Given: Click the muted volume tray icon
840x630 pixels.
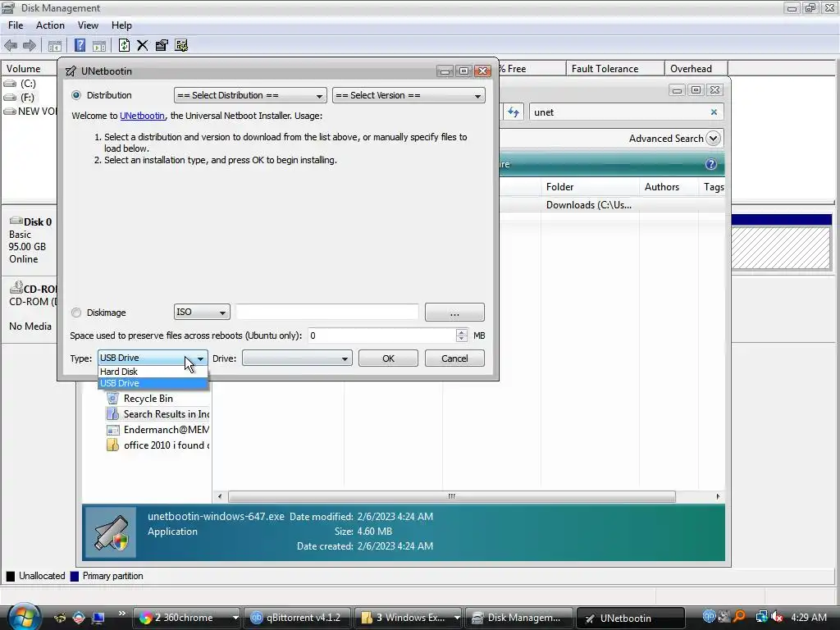Looking at the screenshot, I should pyautogui.click(x=777, y=617).
